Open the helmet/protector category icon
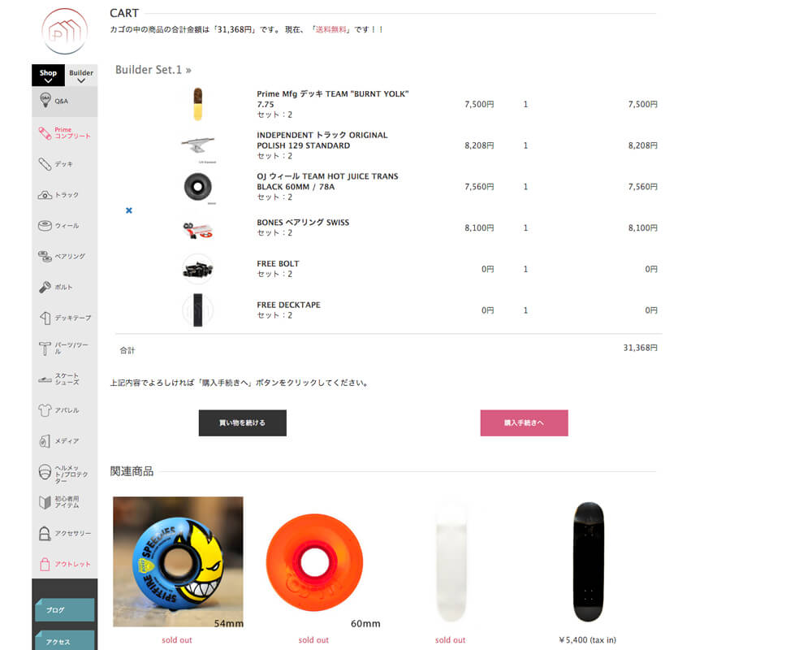 (45, 472)
